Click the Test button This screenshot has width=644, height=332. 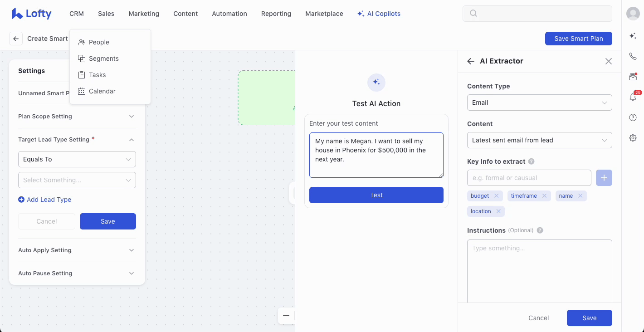376,195
